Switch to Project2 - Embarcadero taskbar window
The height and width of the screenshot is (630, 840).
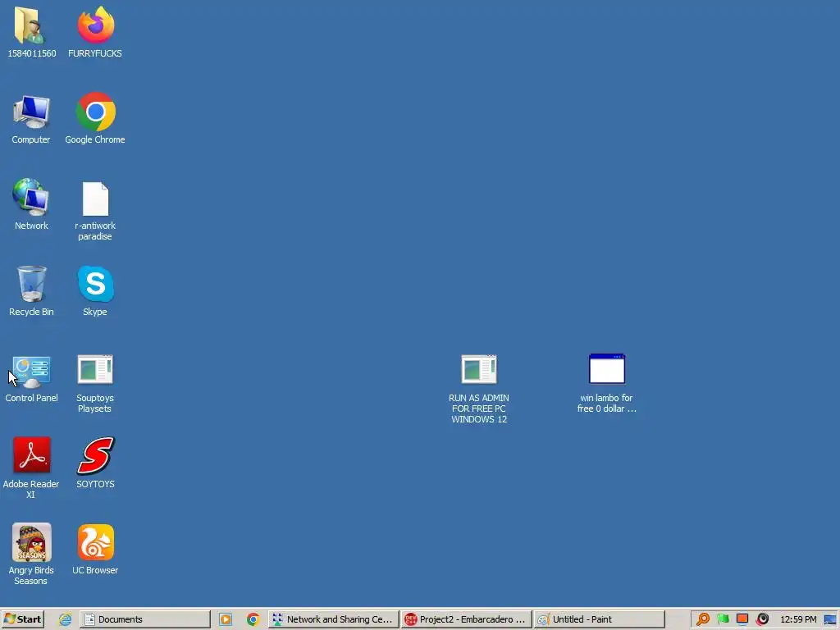pyautogui.click(x=466, y=619)
